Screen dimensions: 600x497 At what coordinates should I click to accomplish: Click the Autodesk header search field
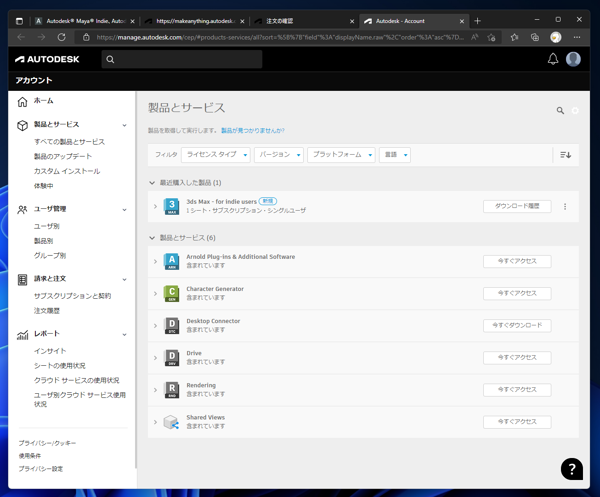pos(182,59)
